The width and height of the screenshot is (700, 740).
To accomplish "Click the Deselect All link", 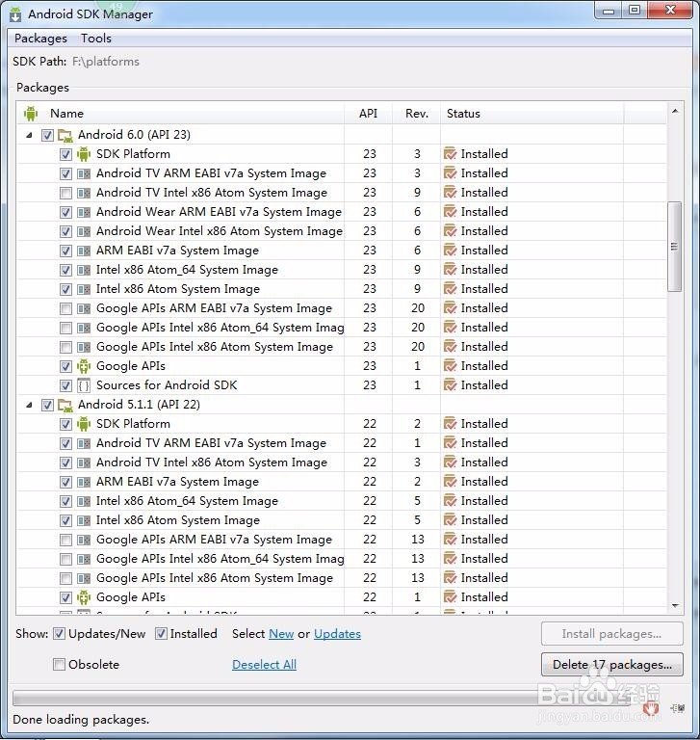I will [264, 665].
